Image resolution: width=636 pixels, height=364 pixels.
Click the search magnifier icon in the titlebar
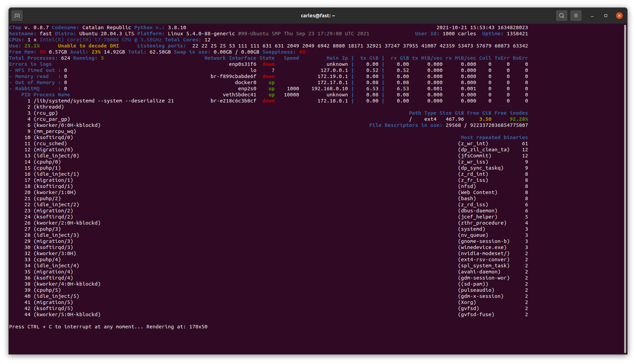561,16
